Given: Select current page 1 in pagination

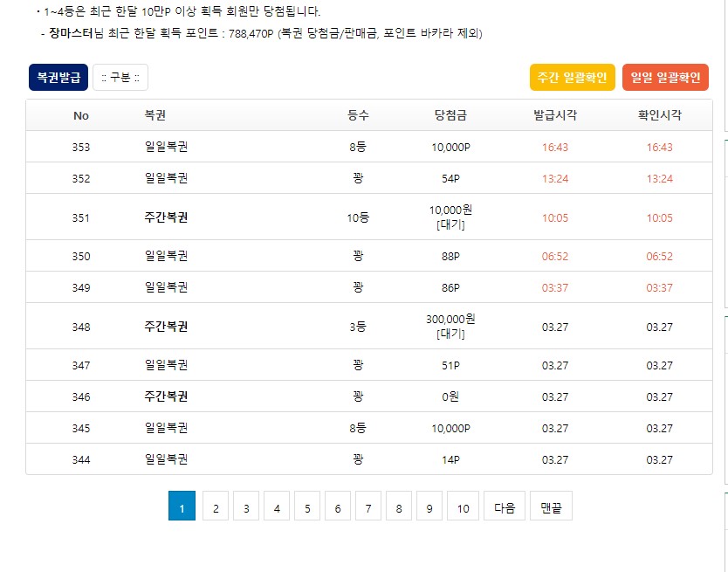Looking at the screenshot, I should 182,506.
